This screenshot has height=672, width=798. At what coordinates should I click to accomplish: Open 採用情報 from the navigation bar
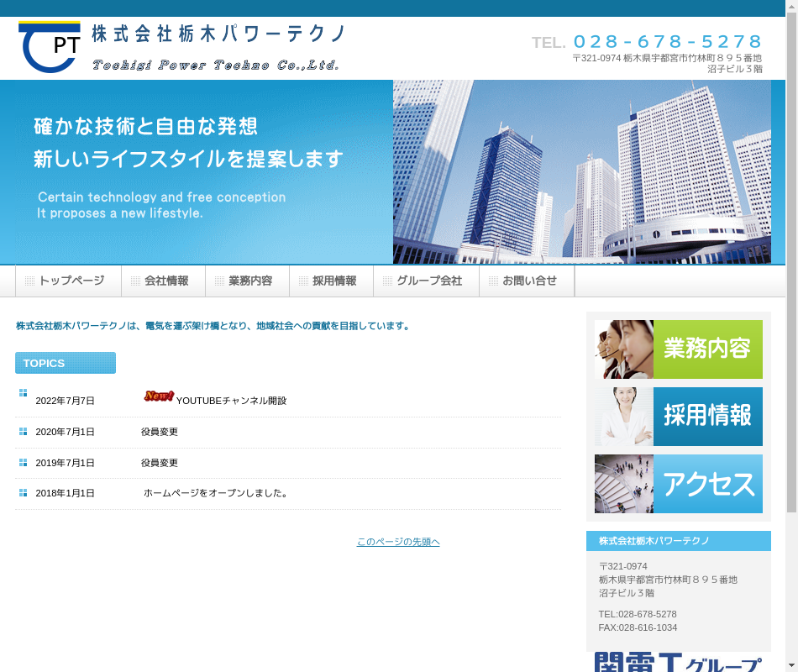point(332,281)
